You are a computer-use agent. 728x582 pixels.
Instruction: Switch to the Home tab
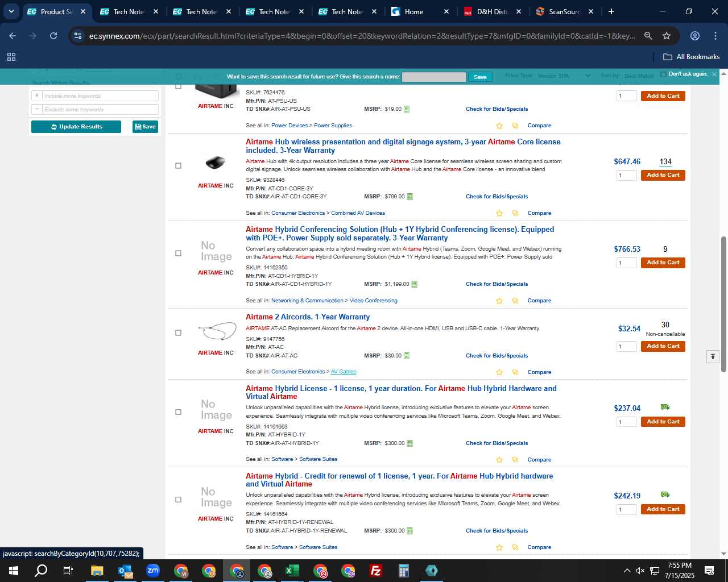click(x=419, y=11)
